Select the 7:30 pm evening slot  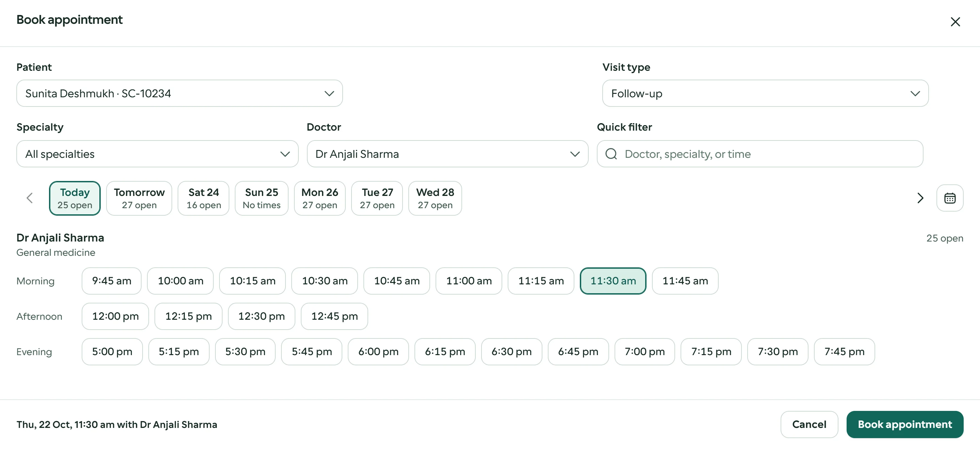(x=778, y=352)
